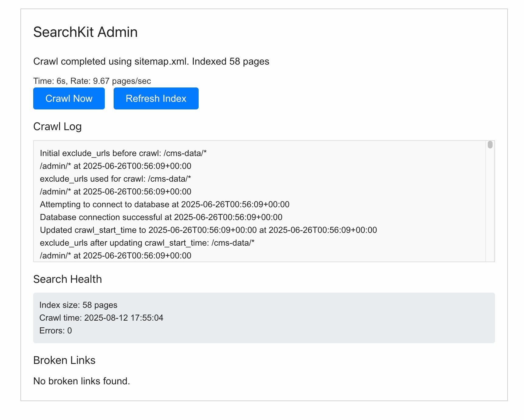
Task: Click the Crawl Log section heading
Action: [57, 126]
